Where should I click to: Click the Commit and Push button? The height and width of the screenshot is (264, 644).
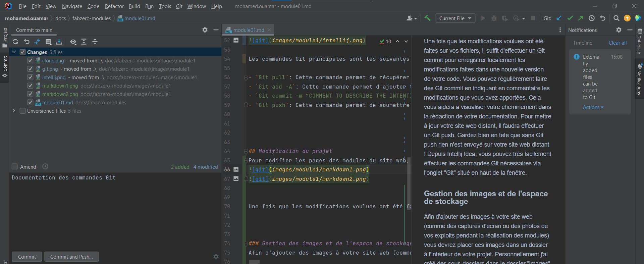(71, 257)
